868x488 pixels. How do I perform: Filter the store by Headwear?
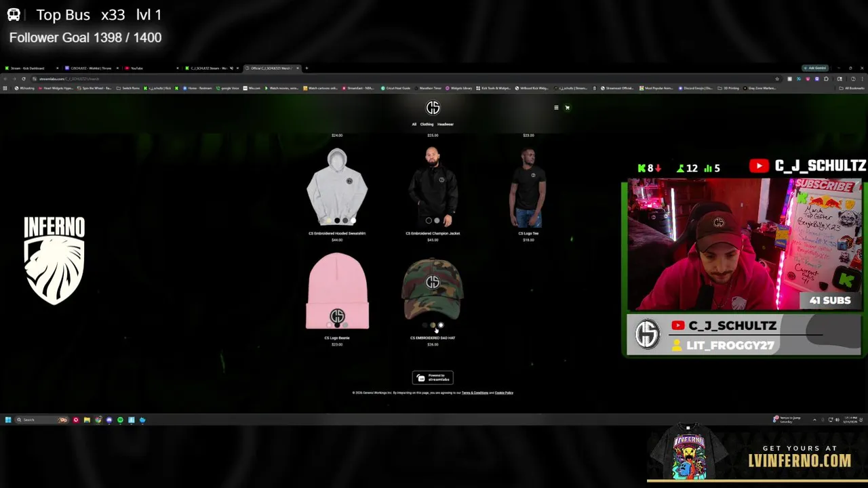click(x=445, y=124)
